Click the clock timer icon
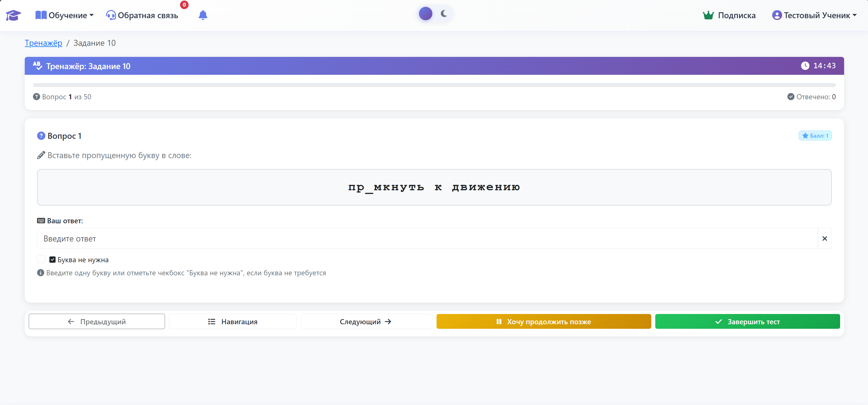Image resolution: width=868 pixels, height=405 pixels. click(x=805, y=66)
